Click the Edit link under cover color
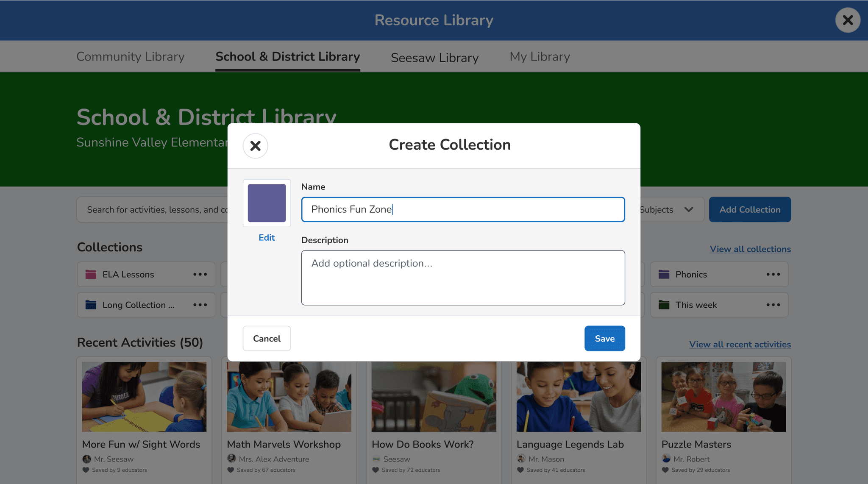The image size is (868, 484). pyautogui.click(x=267, y=238)
